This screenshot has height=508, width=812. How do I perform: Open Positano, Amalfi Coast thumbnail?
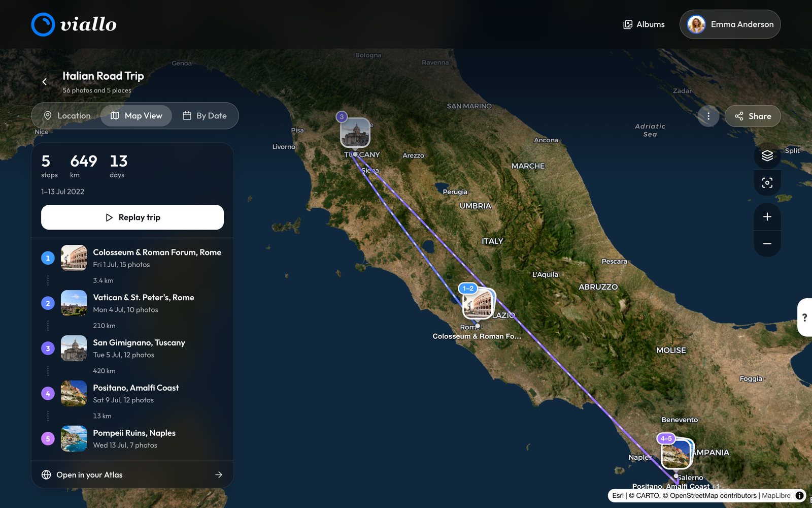click(74, 394)
